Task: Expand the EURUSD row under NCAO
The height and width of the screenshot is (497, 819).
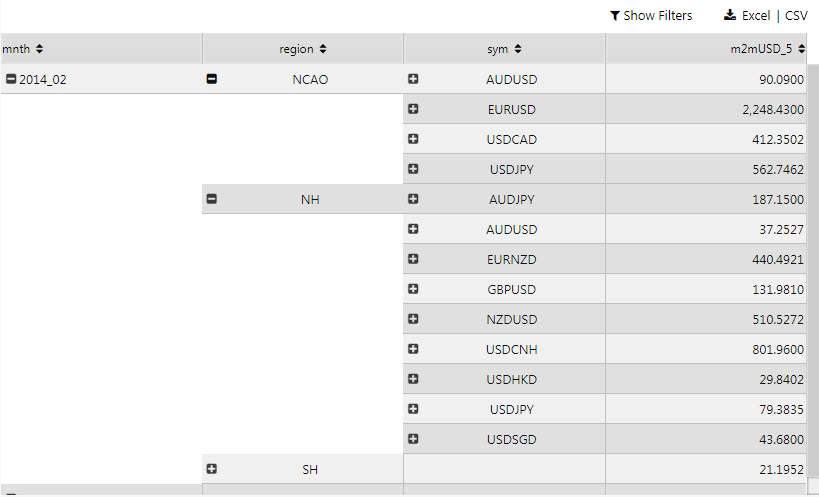Action: [x=413, y=109]
